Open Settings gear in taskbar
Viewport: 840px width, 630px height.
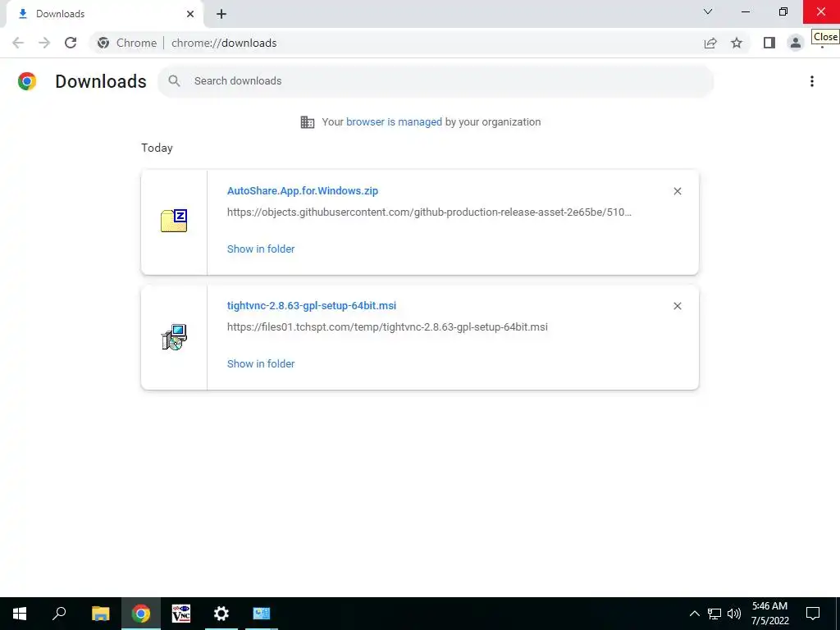[221, 614]
